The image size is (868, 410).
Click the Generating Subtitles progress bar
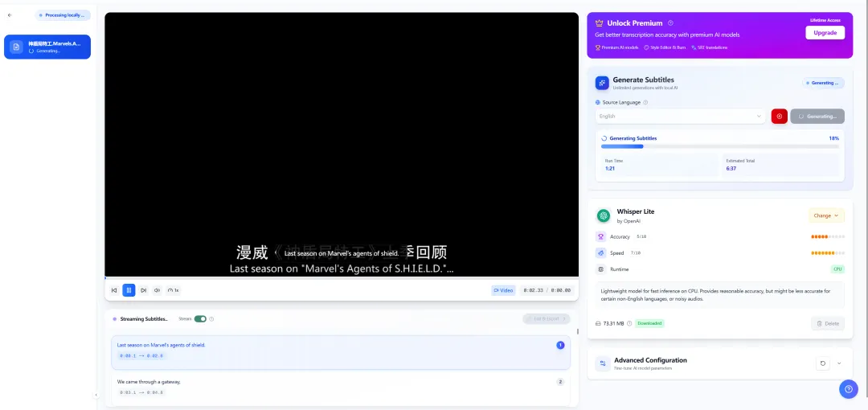(x=720, y=147)
